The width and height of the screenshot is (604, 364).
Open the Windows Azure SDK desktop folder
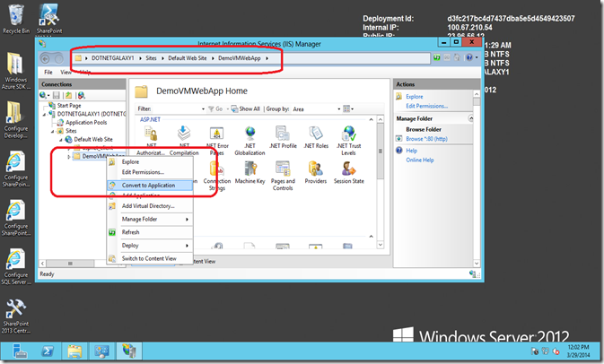tap(16, 71)
